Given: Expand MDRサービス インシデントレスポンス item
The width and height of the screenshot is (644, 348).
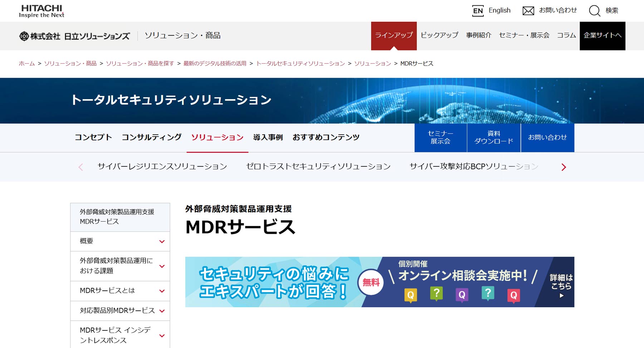Looking at the screenshot, I should (120, 335).
